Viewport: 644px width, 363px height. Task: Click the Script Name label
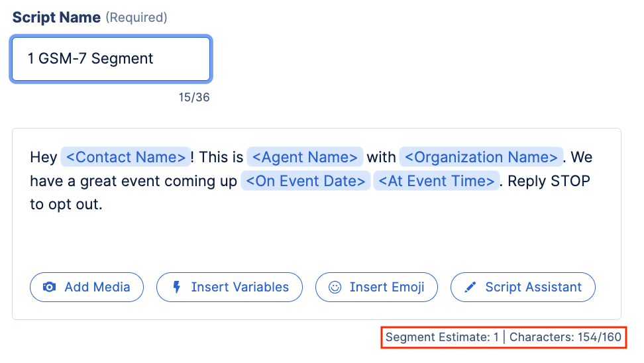coord(56,17)
